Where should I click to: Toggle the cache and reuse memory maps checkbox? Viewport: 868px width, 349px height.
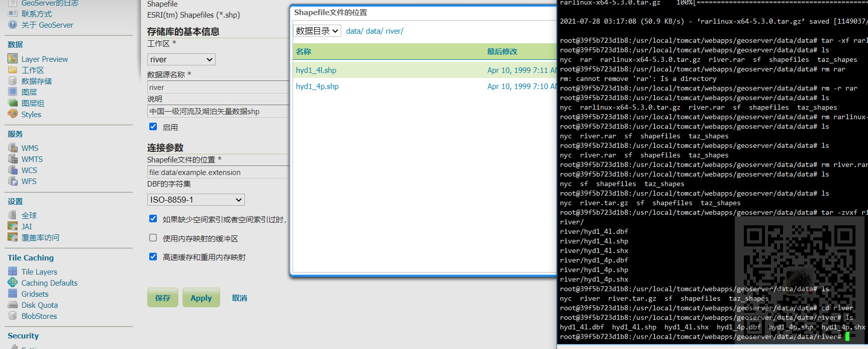(x=153, y=256)
